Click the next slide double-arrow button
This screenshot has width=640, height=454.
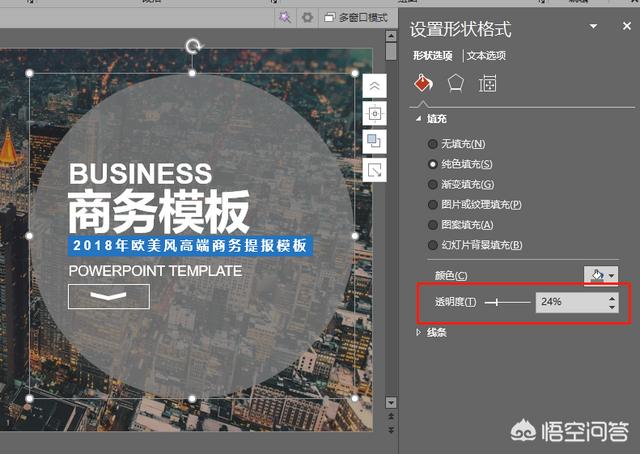coord(391,430)
